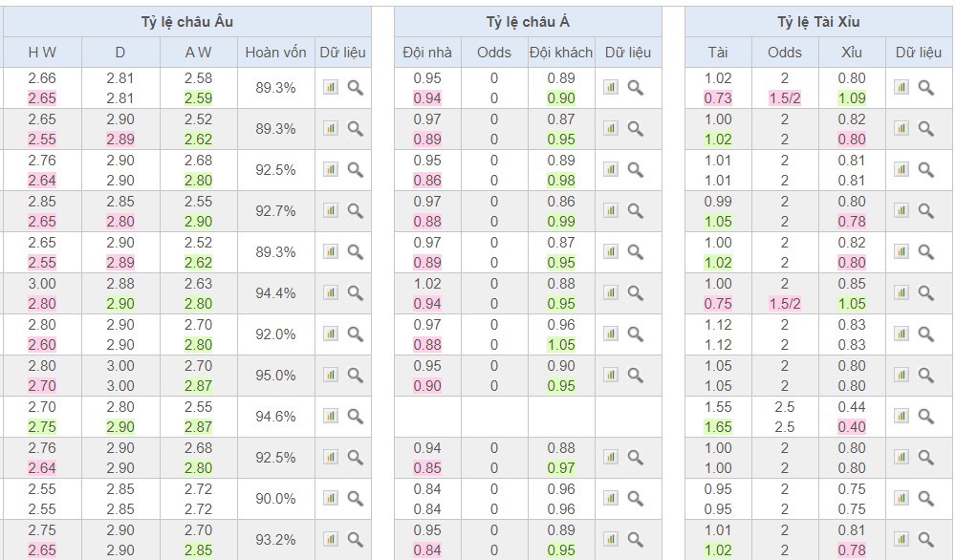Select the Tỷ lệ châu Âu section header
The image size is (956, 560).
185,22
